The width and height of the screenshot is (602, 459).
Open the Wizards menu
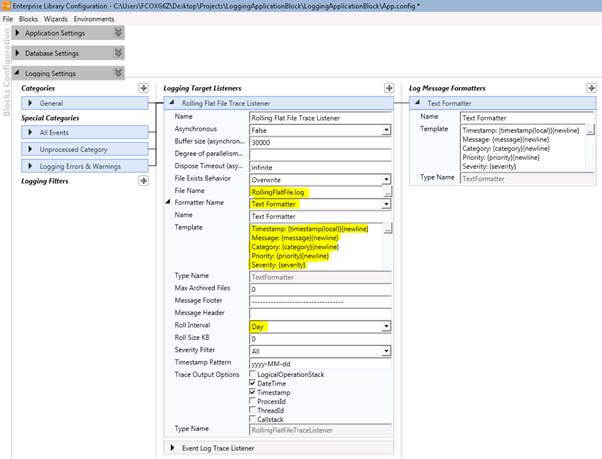pos(56,19)
